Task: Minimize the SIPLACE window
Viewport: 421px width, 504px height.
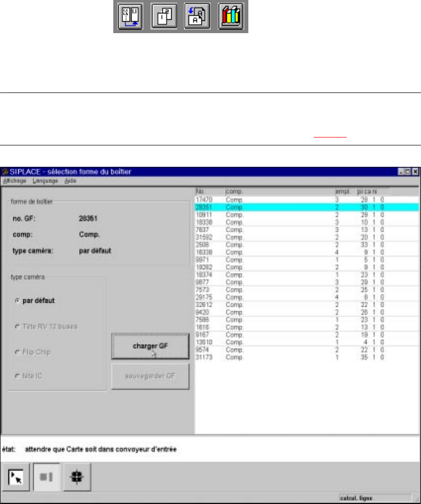Action: coord(401,172)
